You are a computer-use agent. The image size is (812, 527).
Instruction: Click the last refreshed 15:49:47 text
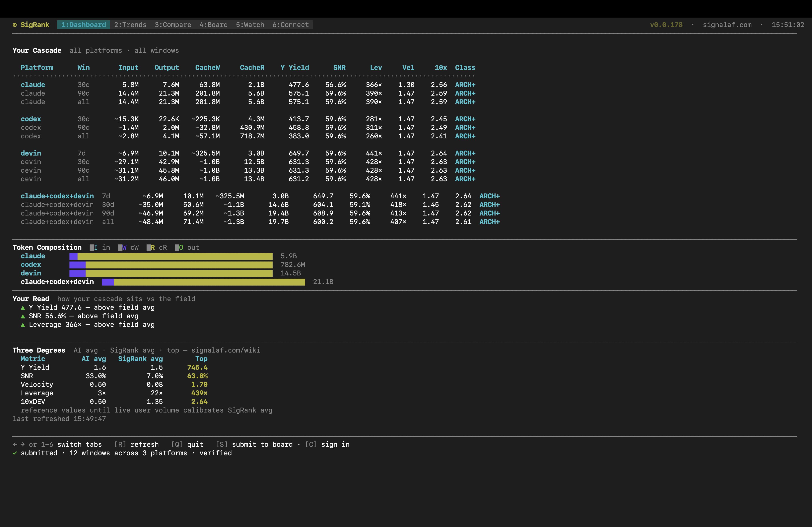coord(59,419)
